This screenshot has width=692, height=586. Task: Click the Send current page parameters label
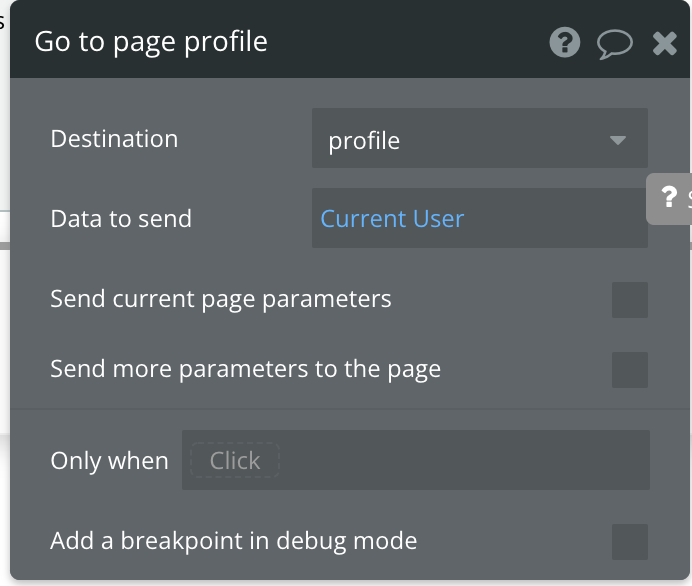coord(221,299)
